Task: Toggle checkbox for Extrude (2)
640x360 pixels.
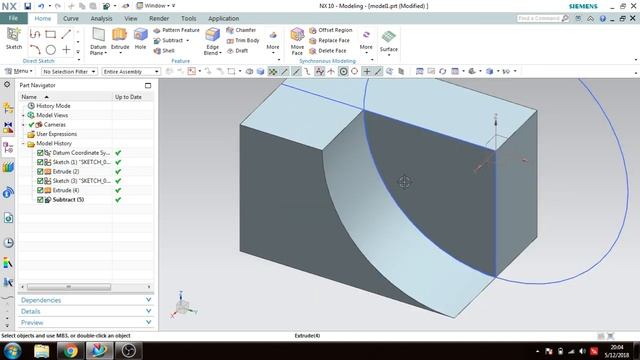Action: coord(40,171)
